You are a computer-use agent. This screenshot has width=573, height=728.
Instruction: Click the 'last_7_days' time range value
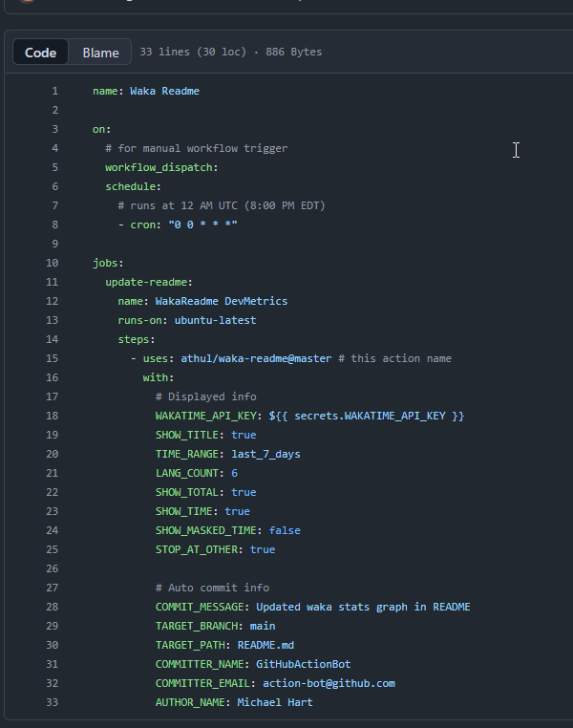point(265,454)
